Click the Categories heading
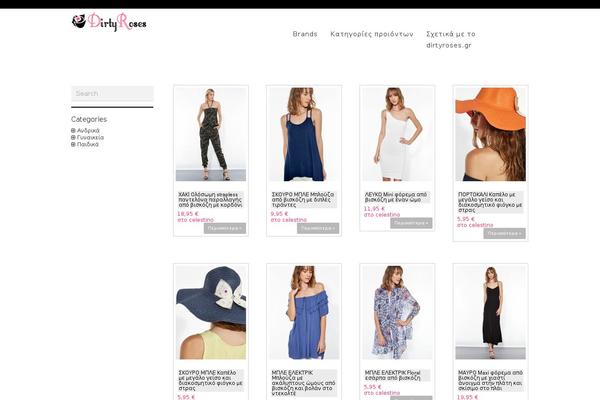The width and height of the screenshot is (600, 400). coord(89,119)
